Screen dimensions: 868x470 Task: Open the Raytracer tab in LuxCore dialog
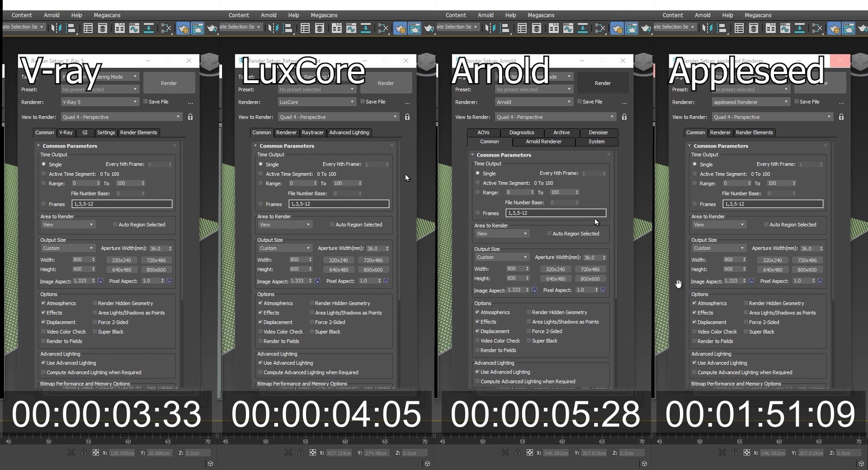pyautogui.click(x=313, y=132)
